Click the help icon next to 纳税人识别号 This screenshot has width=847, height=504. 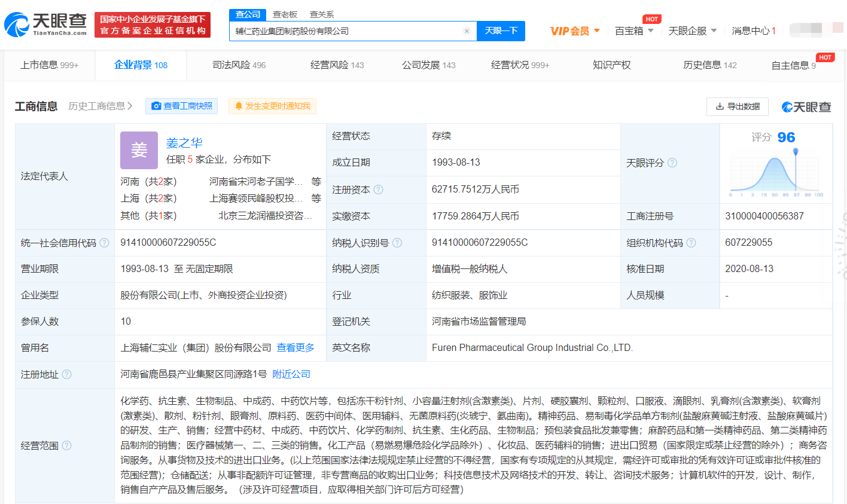click(x=397, y=243)
